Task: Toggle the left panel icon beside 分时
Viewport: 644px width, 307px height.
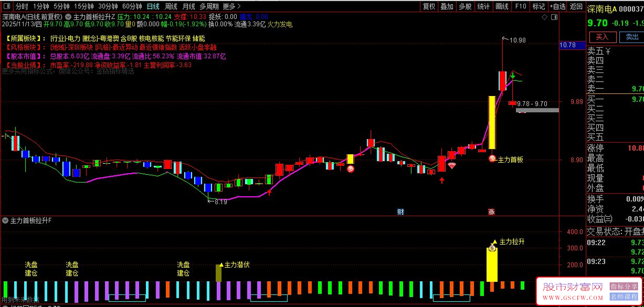Action: [x=7, y=6]
